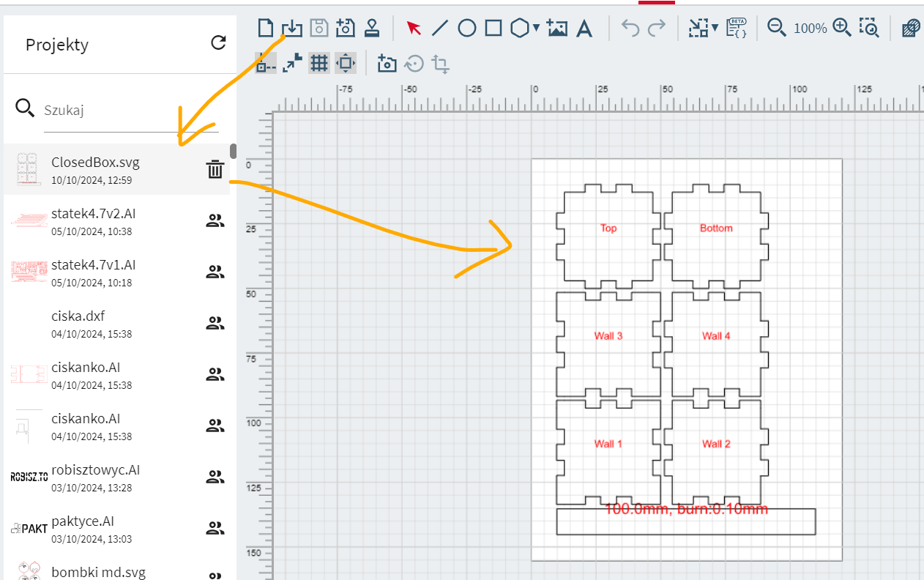The width and height of the screenshot is (924, 580).
Task: Select the "Top" label on canvas
Action: 608,228
